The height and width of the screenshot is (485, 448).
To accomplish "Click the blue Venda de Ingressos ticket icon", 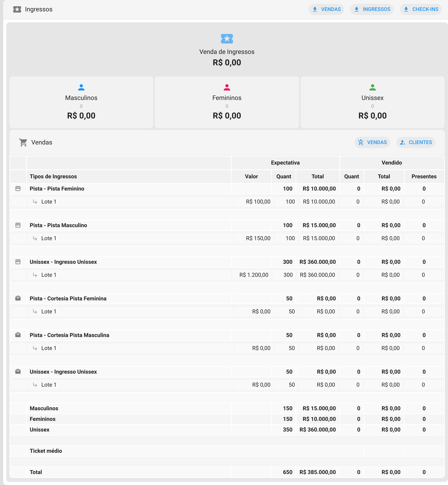I will [227, 38].
